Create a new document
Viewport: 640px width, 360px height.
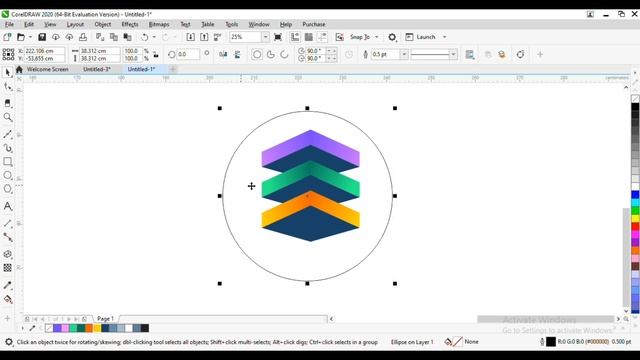pyautogui.click(x=7, y=37)
